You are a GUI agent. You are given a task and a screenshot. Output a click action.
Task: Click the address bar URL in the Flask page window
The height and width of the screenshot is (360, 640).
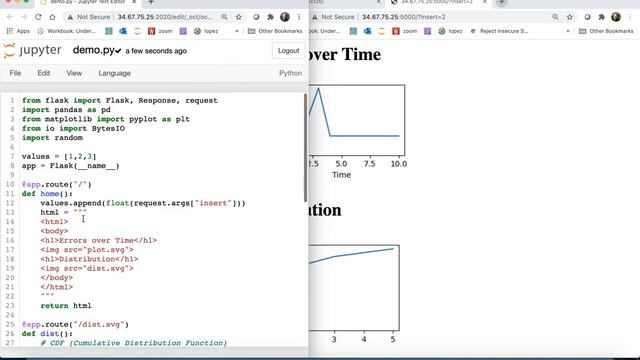pos(404,17)
